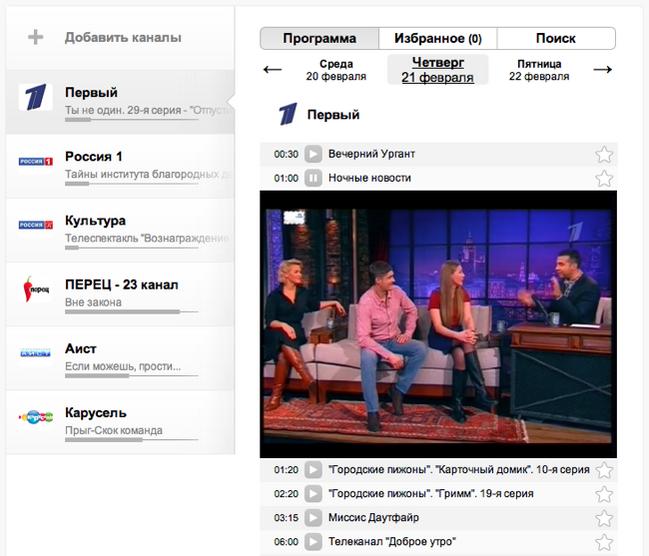Go to next day with right arrow

[x=603, y=70]
